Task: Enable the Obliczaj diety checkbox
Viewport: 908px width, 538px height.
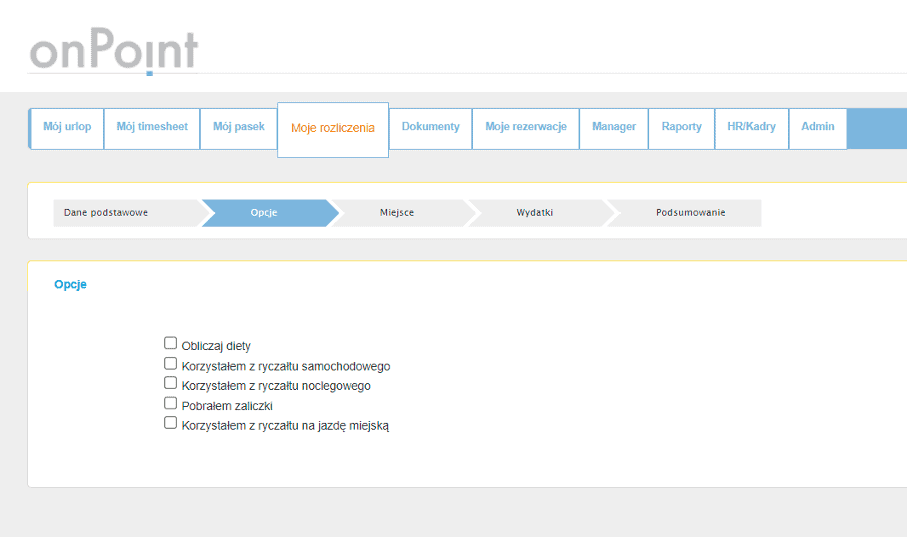Action: click(170, 344)
